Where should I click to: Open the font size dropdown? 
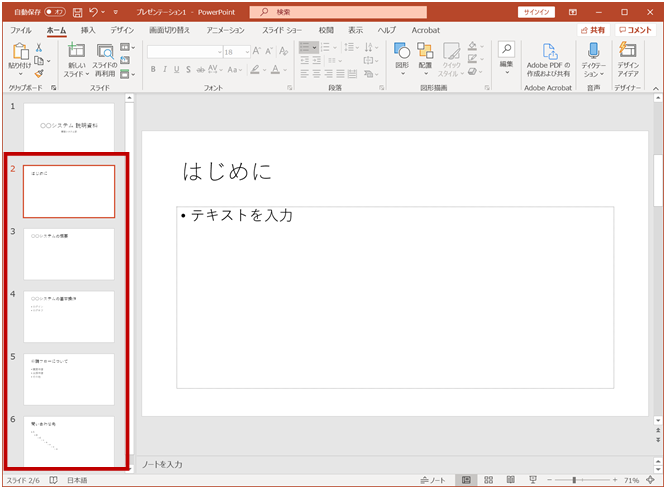click(245, 51)
